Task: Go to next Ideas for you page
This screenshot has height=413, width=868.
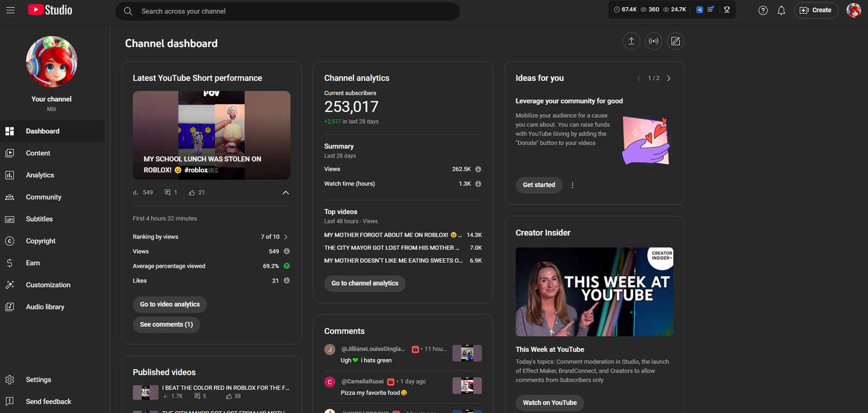Action: click(x=669, y=78)
